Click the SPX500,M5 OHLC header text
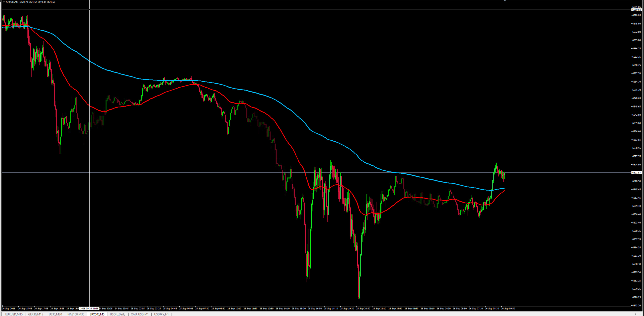644x316 pixels. pyautogui.click(x=31, y=2)
